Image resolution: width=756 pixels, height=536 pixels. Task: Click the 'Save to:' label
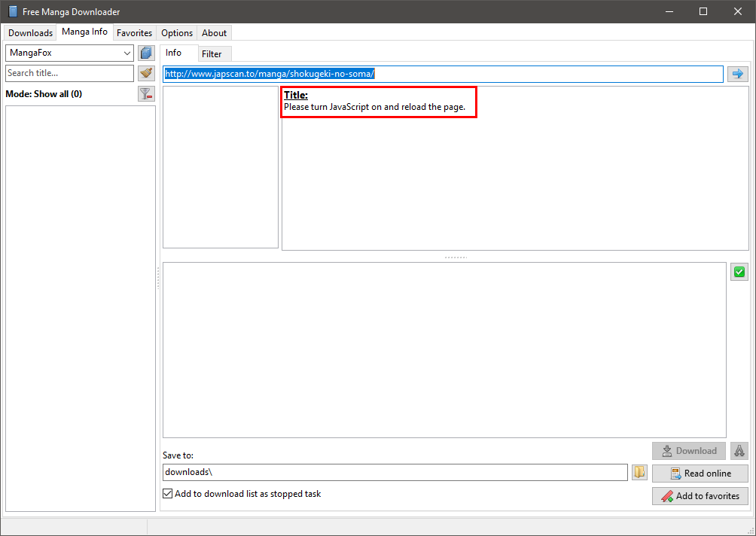click(x=178, y=455)
